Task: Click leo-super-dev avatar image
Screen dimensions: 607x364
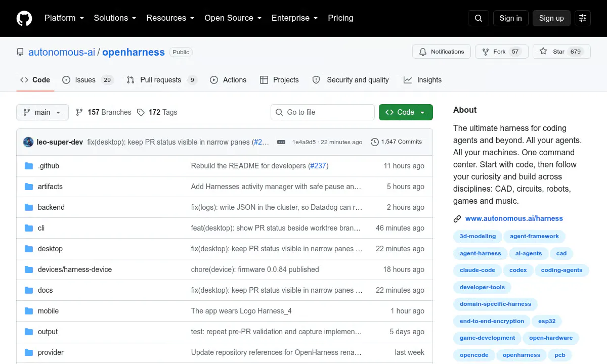Action: tap(28, 142)
